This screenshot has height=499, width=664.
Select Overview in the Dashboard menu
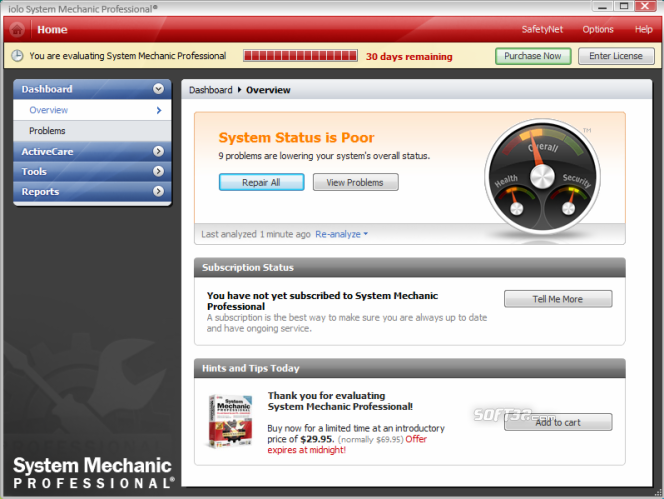92,110
